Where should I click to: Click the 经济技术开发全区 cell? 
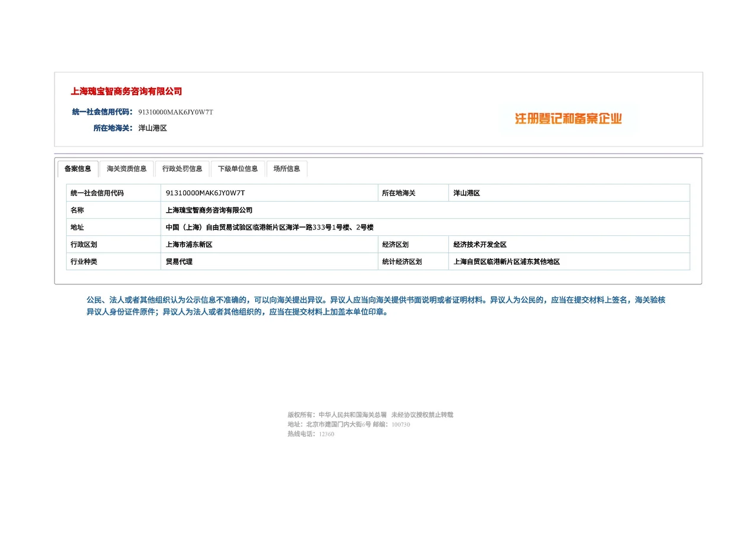(480, 245)
